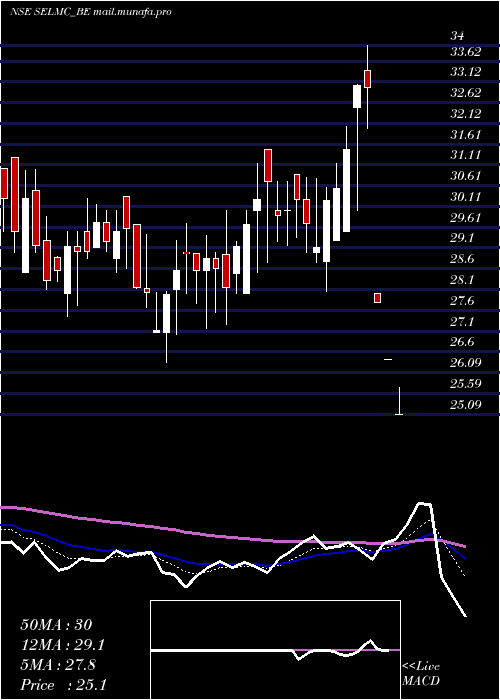The image size is (500, 700).
Task: Click the 29.1 price axis label
Action: pos(462,238)
